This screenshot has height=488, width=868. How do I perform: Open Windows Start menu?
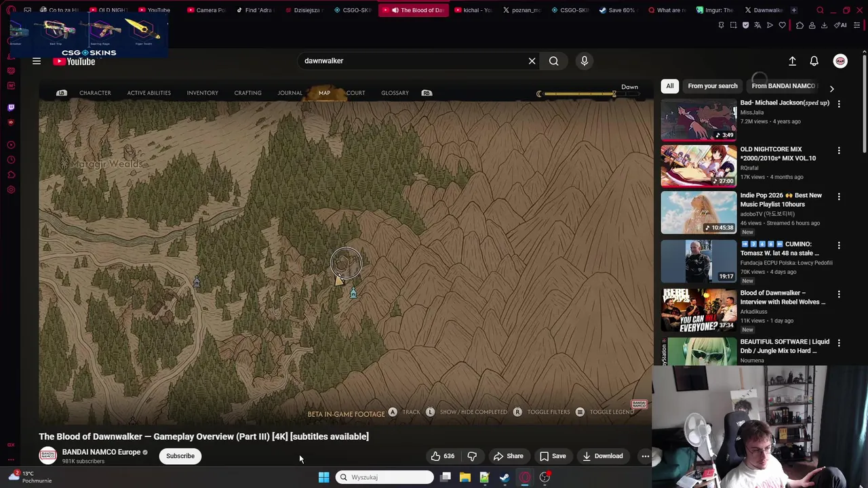coord(323,477)
